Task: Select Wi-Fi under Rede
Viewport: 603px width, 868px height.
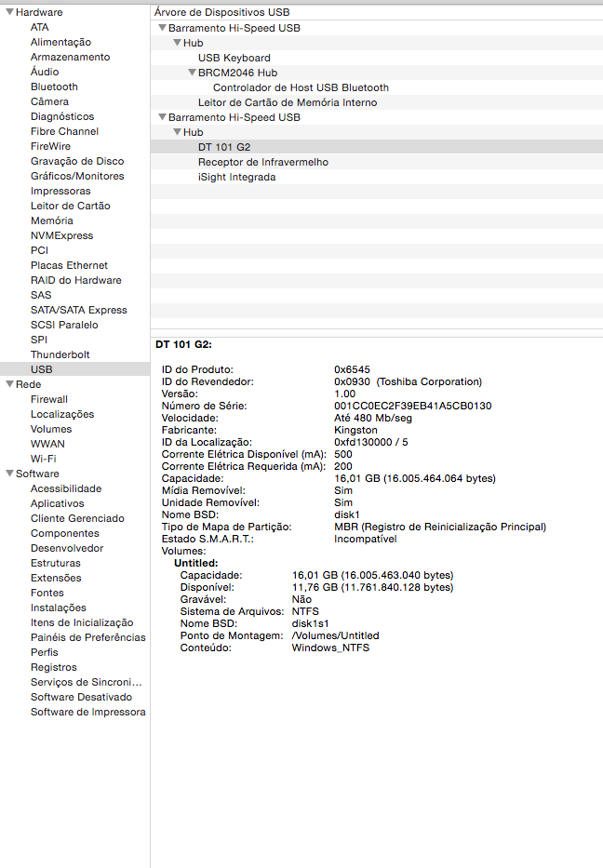Action: [43, 459]
